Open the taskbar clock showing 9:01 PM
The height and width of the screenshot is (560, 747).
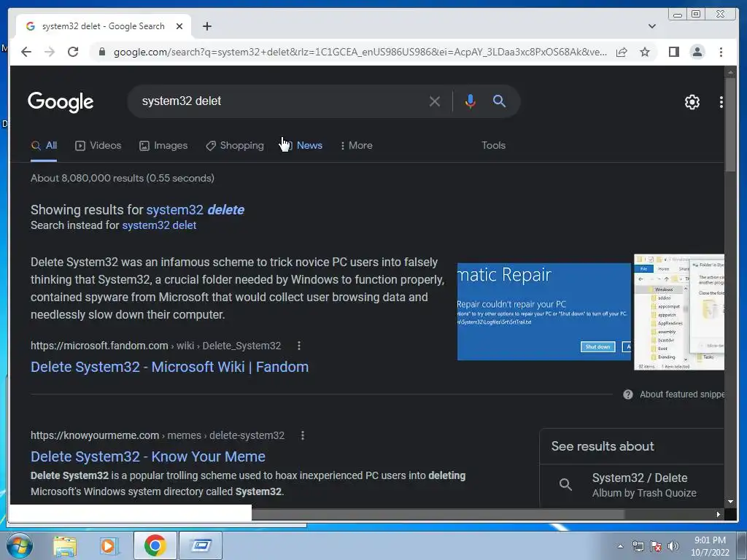click(710, 545)
